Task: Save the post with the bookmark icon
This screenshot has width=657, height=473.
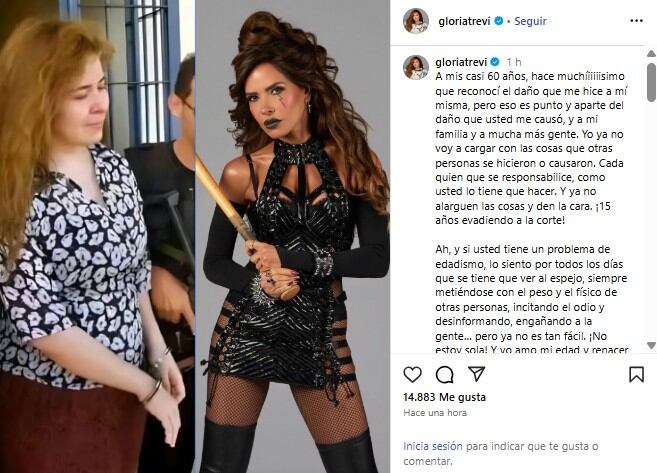Action: point(636,375)
